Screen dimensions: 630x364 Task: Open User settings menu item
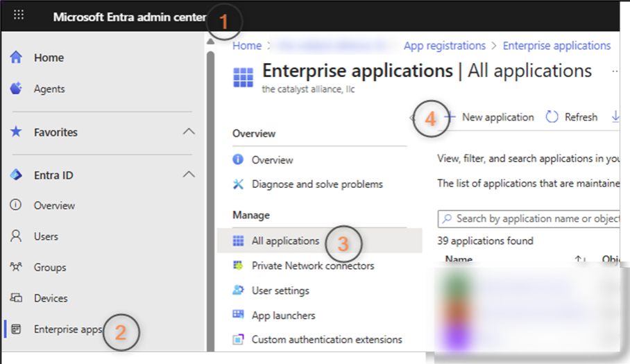click(280, 291)
